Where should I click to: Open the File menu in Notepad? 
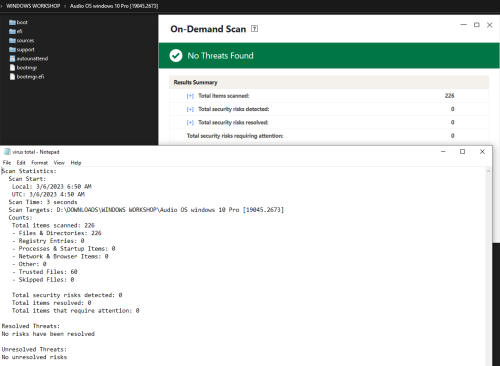pyautogui.click(x=7, y=163)
